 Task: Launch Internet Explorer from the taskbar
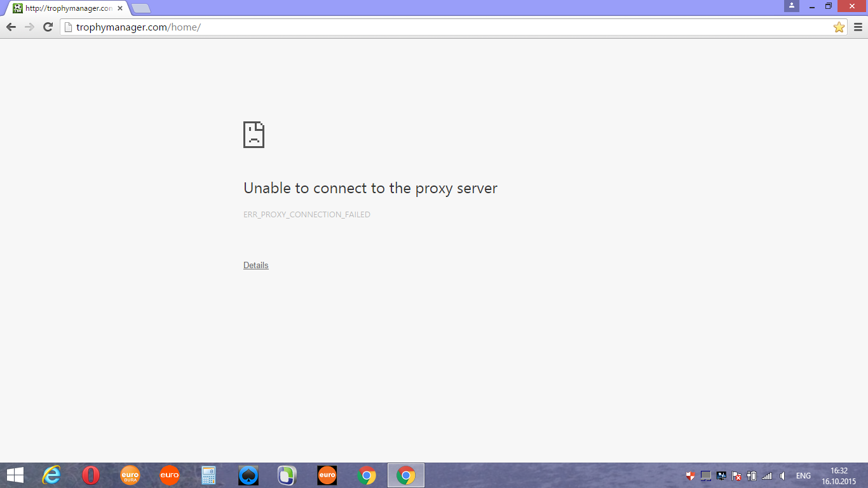pos(51,475)
